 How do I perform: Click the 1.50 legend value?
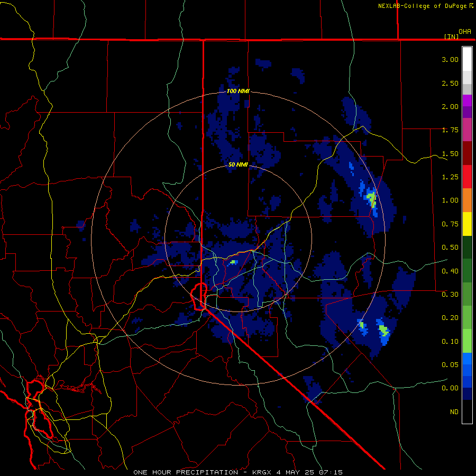(450, 153)
